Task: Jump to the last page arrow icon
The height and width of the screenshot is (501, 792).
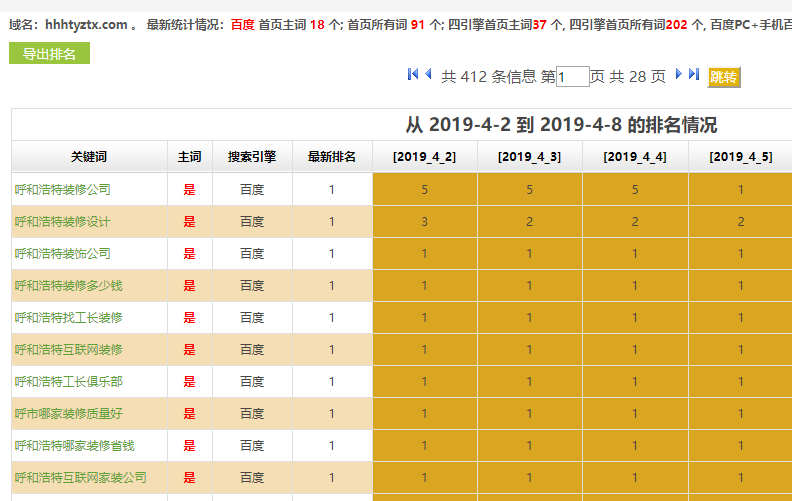Action: coord(694,74)
